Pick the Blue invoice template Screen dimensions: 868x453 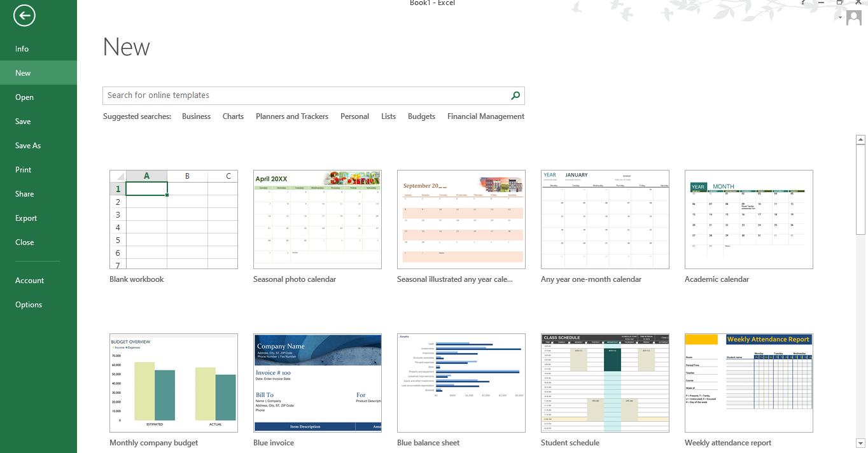tap(318, 382)
